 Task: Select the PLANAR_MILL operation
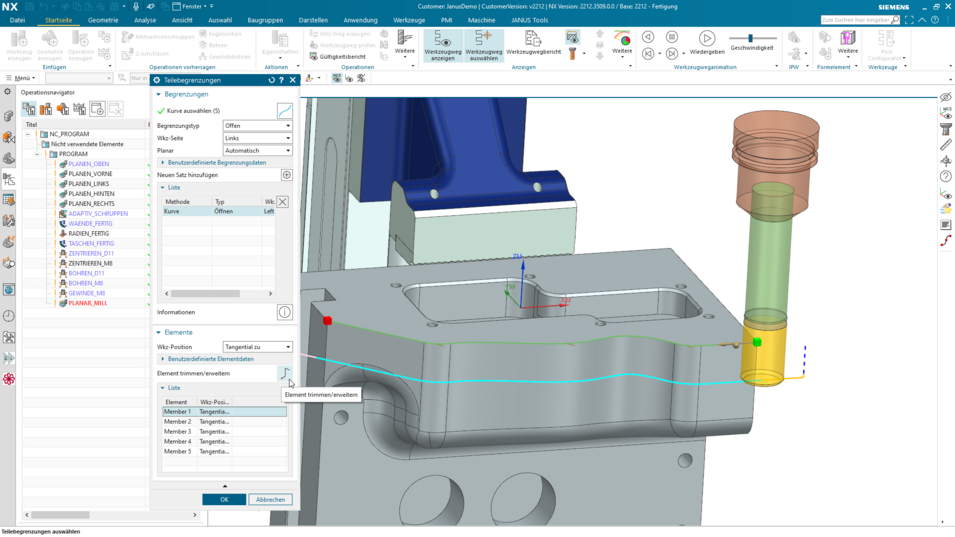coord(88,303)
